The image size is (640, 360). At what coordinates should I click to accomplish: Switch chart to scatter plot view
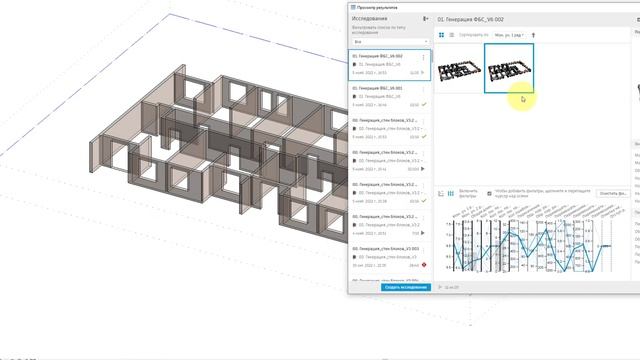[441, 193]
